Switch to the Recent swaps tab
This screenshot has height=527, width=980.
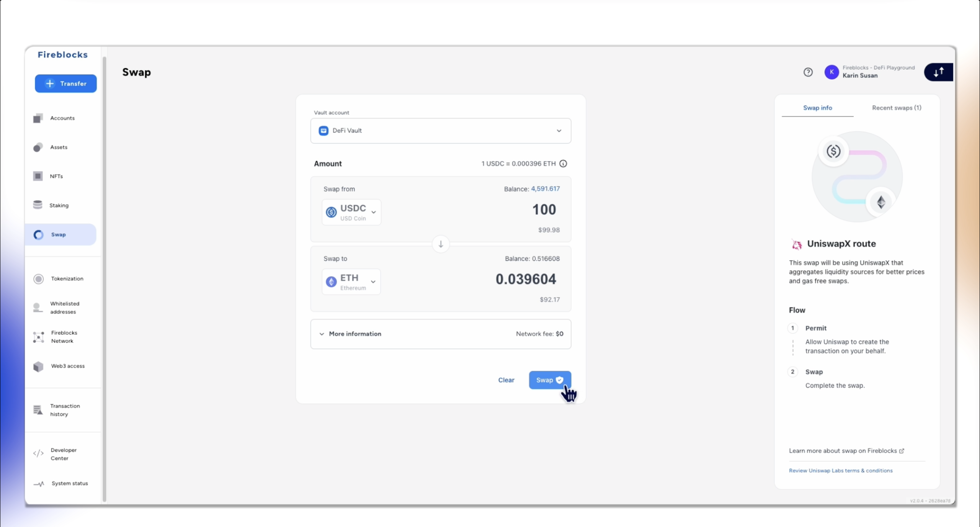(897, 108)
